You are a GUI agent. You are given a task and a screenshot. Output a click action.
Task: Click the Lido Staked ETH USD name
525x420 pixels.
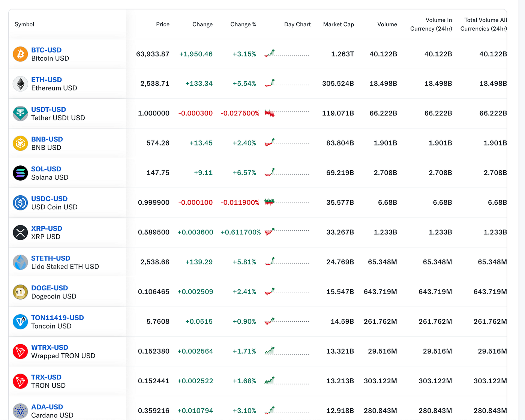coord(65,267)
